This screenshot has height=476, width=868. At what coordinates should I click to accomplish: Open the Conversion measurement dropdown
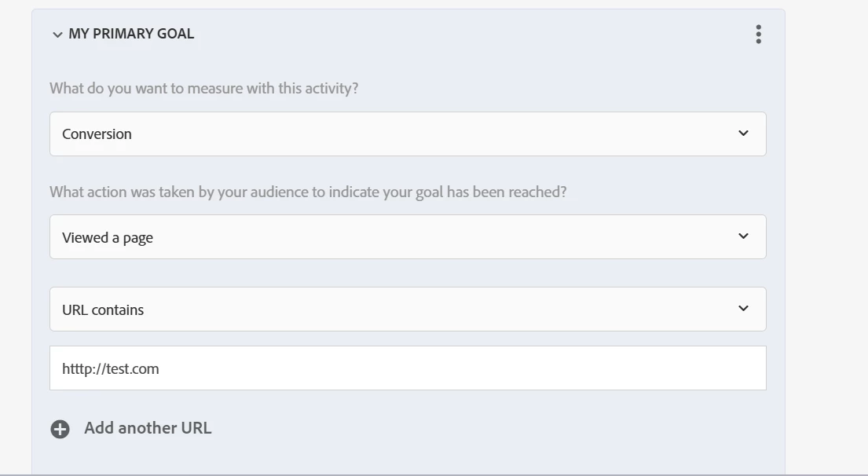pos(408,134)
